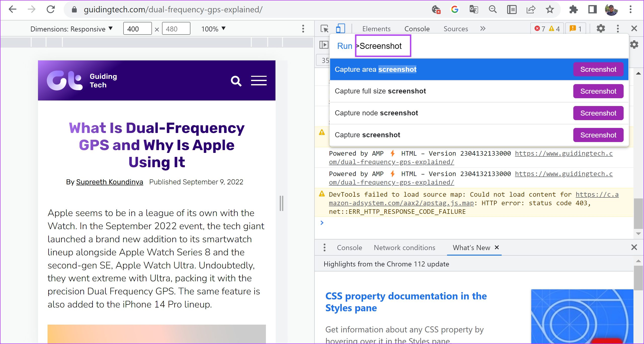Click the 1 issue badge
Viewport: 644px width, 344px height.
pyautogui.click(x=576, y=28)
